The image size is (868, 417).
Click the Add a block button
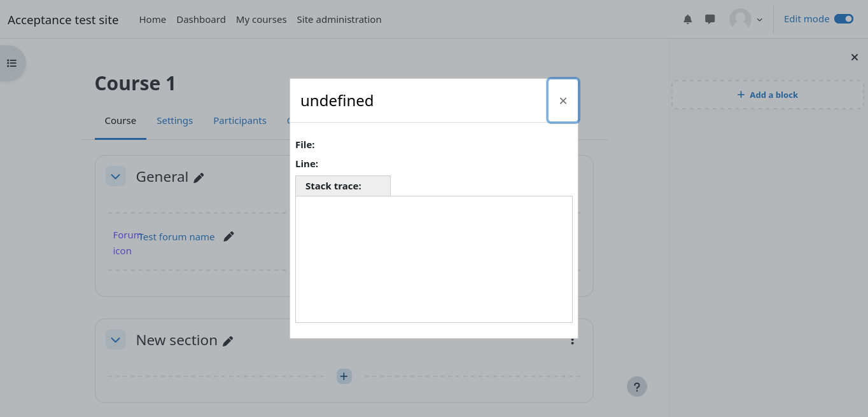coord(767,95)
